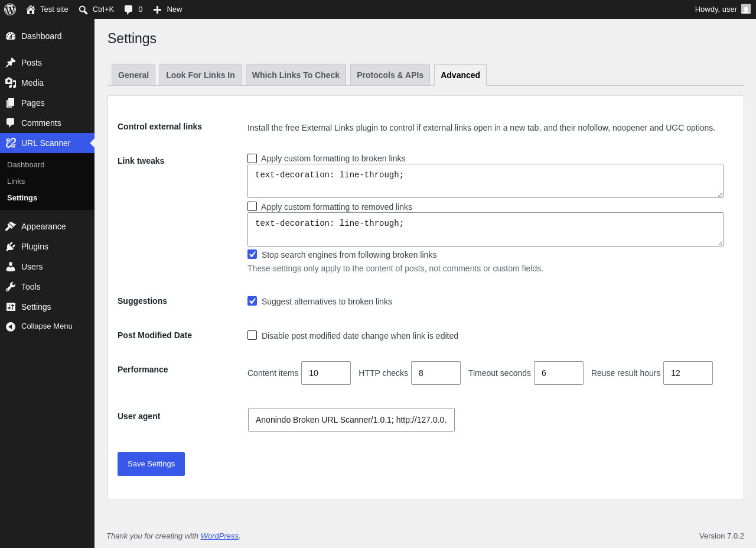Go to Plugins in the sidebar
This screenshot has width=756, height=548.
47,247
